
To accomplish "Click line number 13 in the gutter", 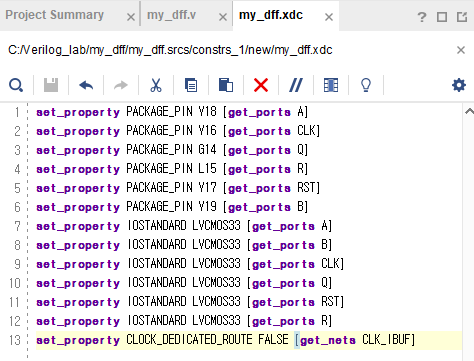I will point(15,340).
